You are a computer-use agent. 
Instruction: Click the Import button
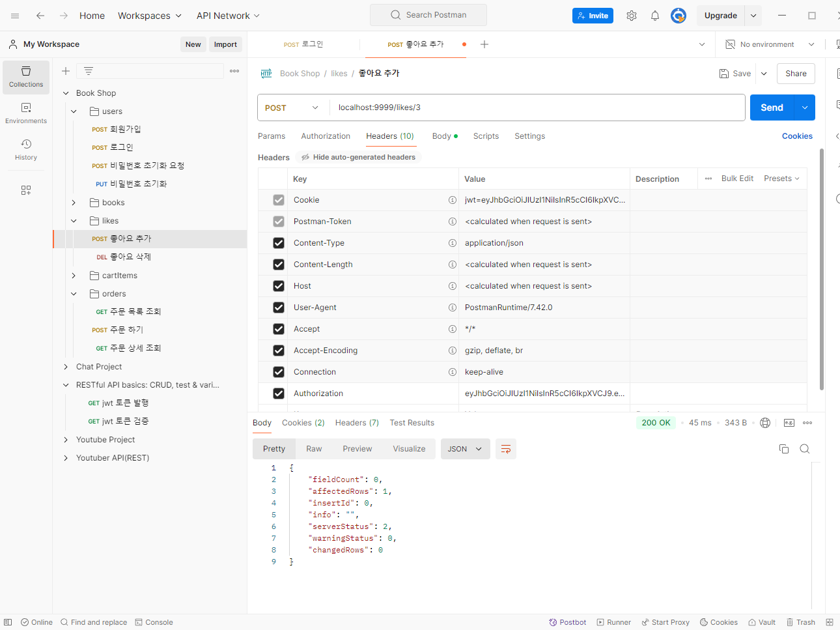click(225, 44)
